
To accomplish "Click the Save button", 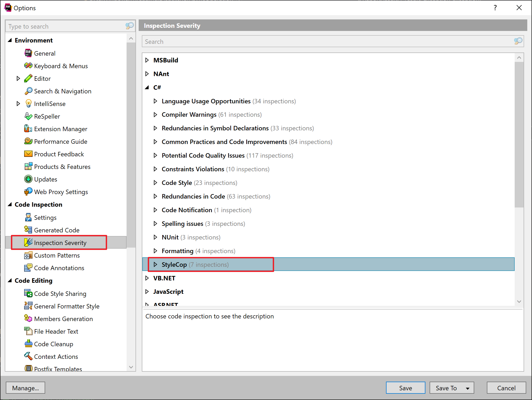I will [405, 388].
